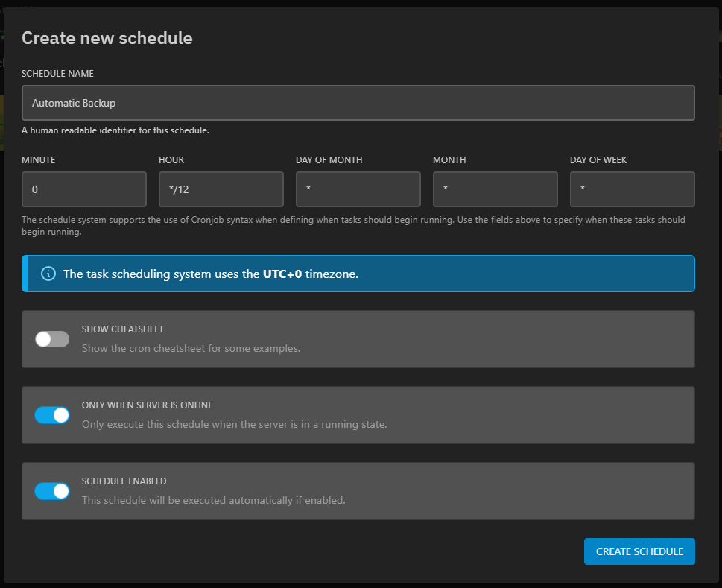Click the Day of Week input field

coord(632,189)
